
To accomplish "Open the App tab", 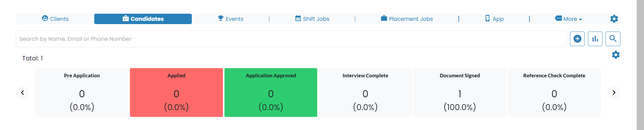I will (x=494, y=19).
